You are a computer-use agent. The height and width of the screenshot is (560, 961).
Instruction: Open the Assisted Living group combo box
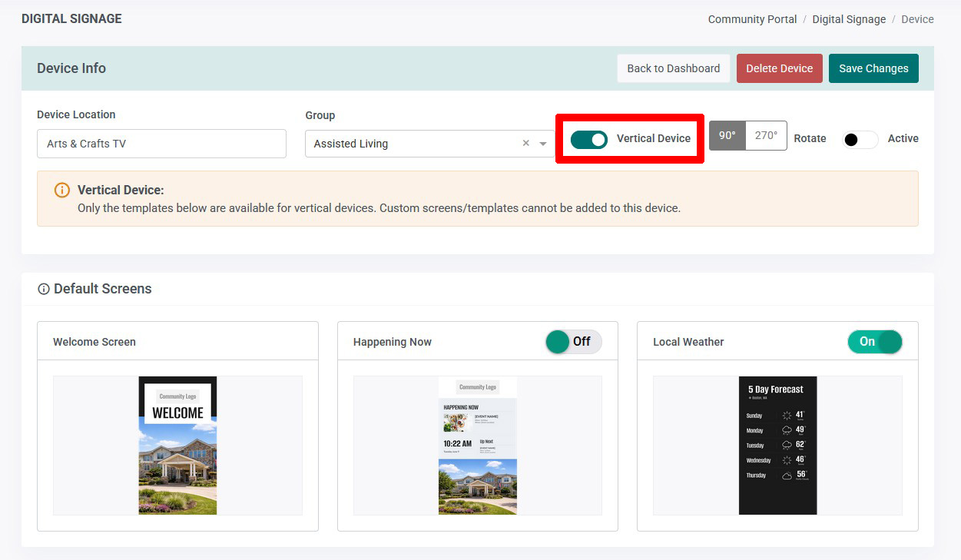point(429,144)
